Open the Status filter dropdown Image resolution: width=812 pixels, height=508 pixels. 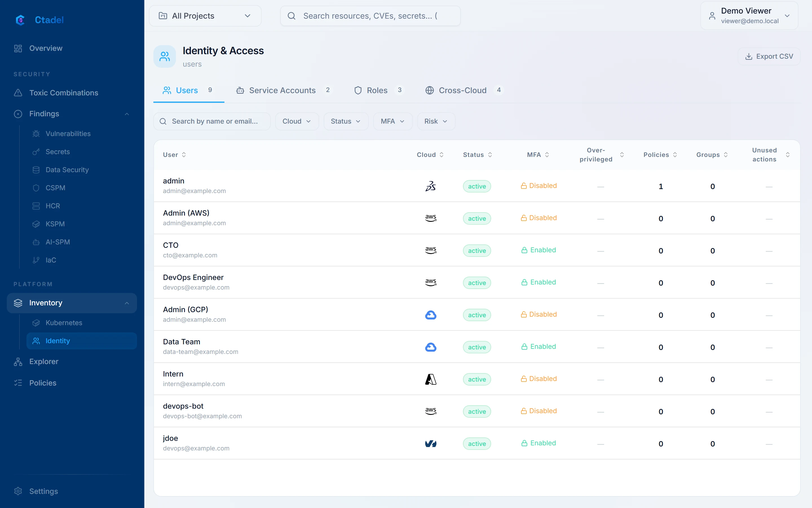346,121
